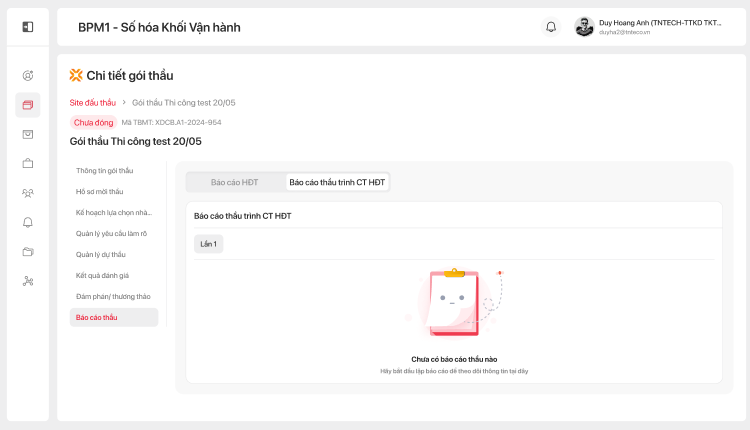Open the people group sidebar icon
Image resolution: width=750 pixels, height=430 pixels.
pos(28,193)
